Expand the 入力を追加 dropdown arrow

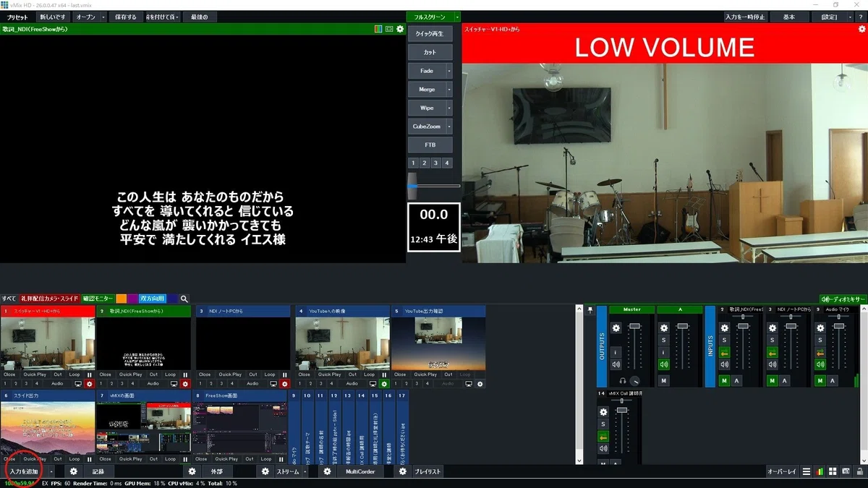pos(51,471)
